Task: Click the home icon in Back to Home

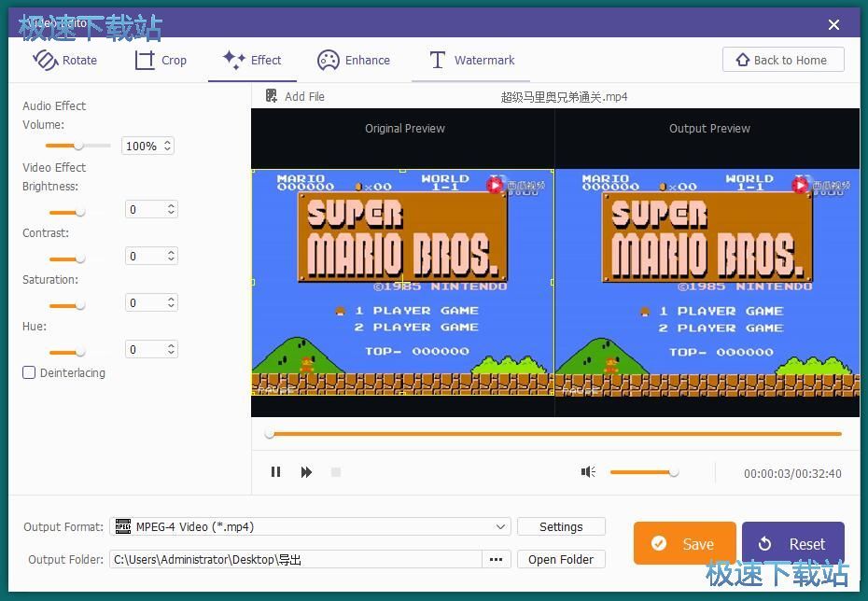Action: tap(742, 59)
